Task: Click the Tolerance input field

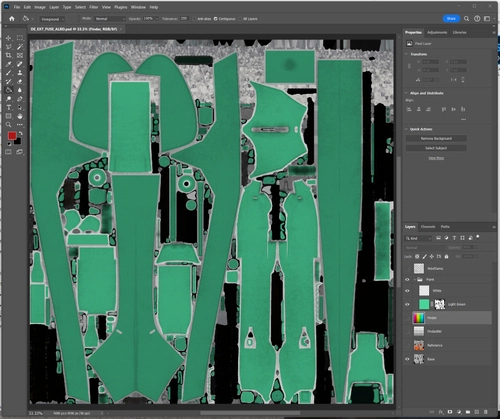Action: point(184,19)
